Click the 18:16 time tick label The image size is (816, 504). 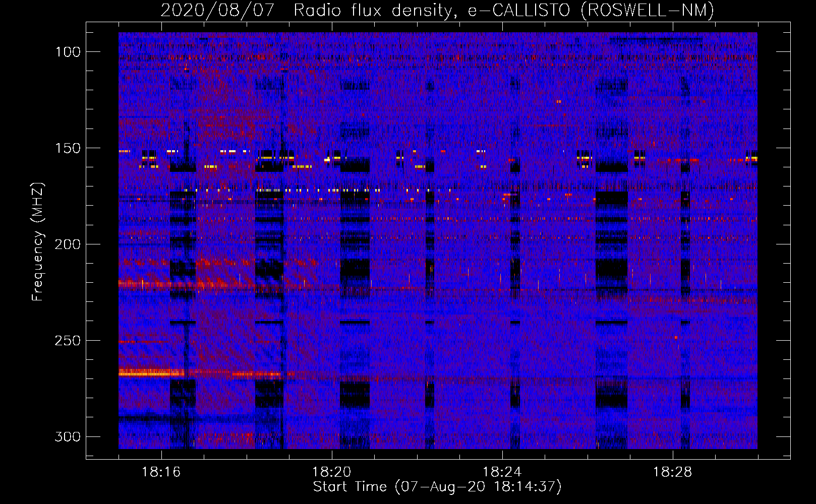(161, 472)
